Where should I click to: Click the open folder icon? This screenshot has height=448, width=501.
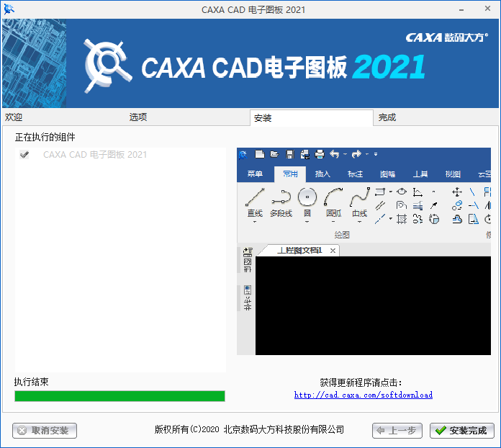point(274,154)
